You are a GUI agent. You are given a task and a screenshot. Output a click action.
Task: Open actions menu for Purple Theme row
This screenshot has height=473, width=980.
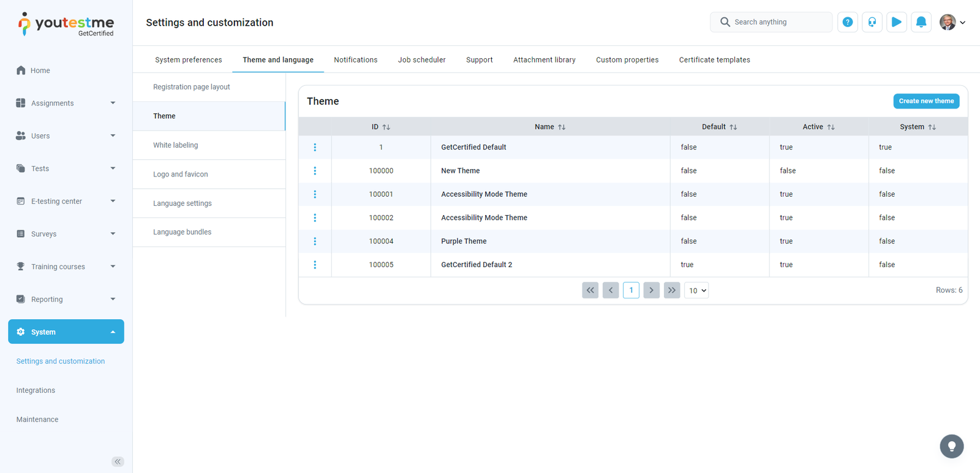coord(315,241)
